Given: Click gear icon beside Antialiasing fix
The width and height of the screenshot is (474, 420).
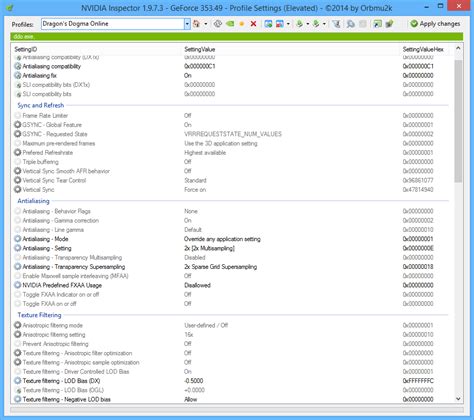Looking at the screenshot, I should [x=18, y=76].
